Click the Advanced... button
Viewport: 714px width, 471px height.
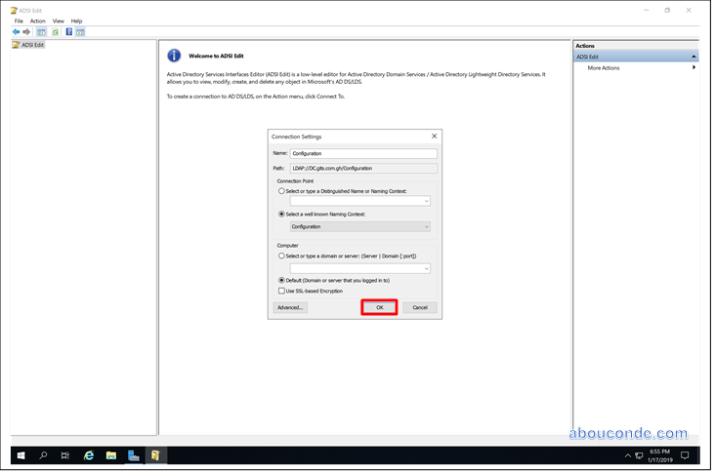pyautogui.click(x=290, y=307)
